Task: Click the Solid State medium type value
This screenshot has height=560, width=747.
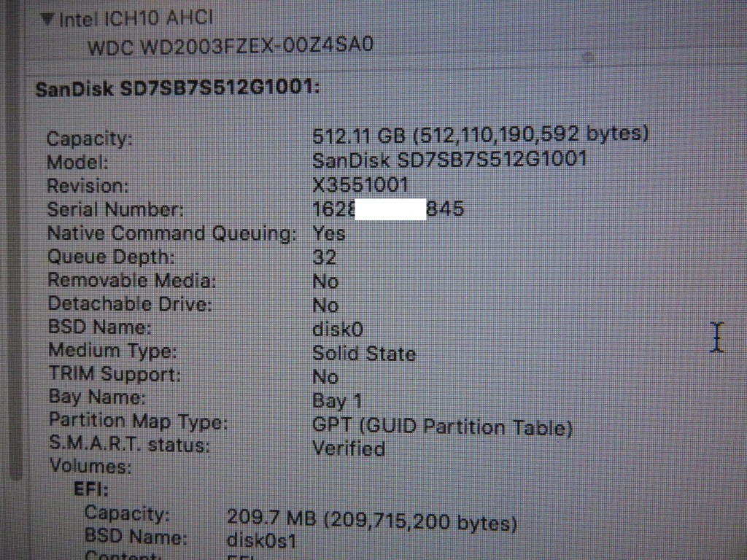Action: pyautogui.click(x=364, y=354)
